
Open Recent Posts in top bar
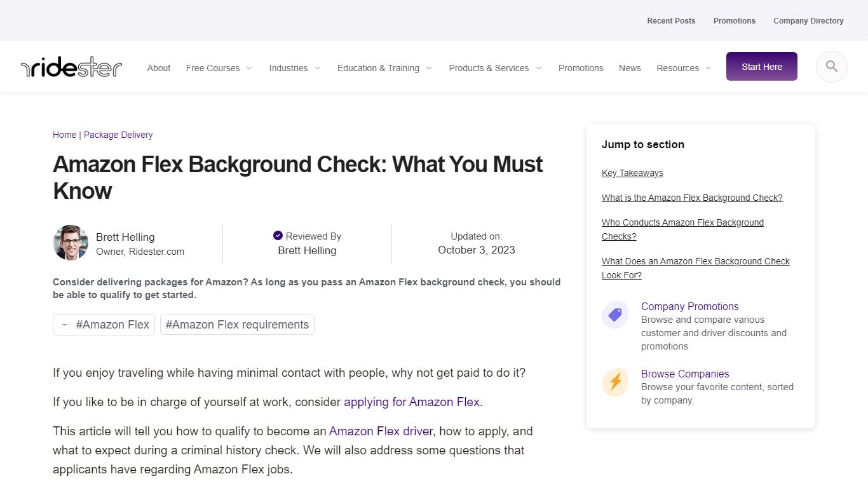(x=671, y=21)
